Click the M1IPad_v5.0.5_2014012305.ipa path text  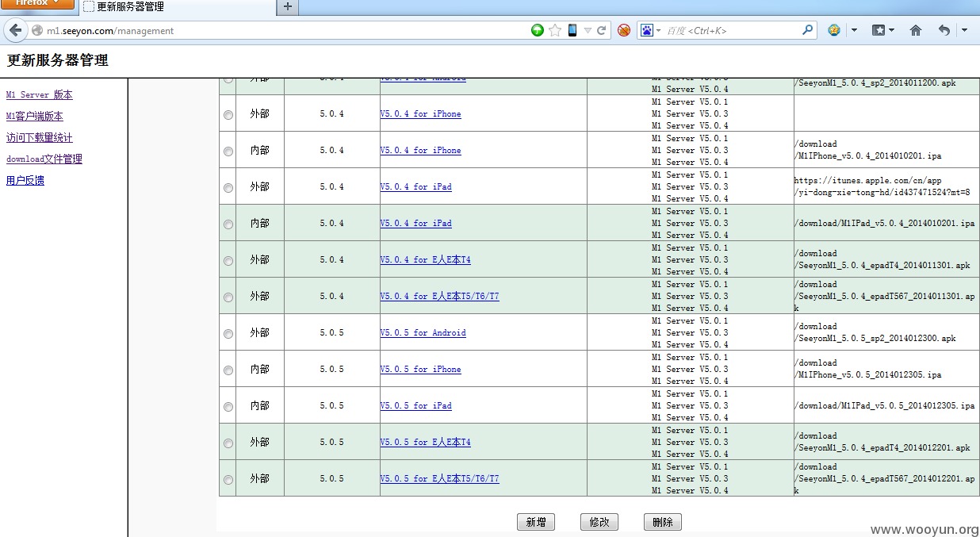885,405
